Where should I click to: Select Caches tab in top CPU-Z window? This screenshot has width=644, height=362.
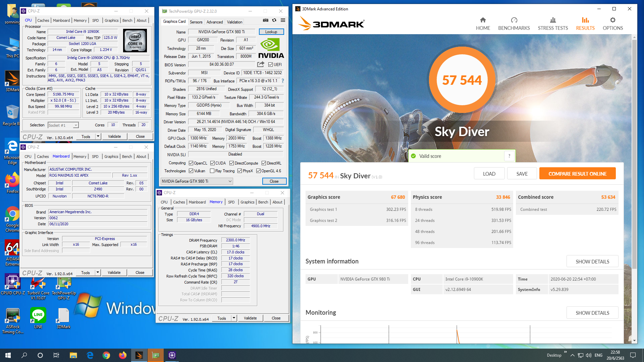(43, 20)
